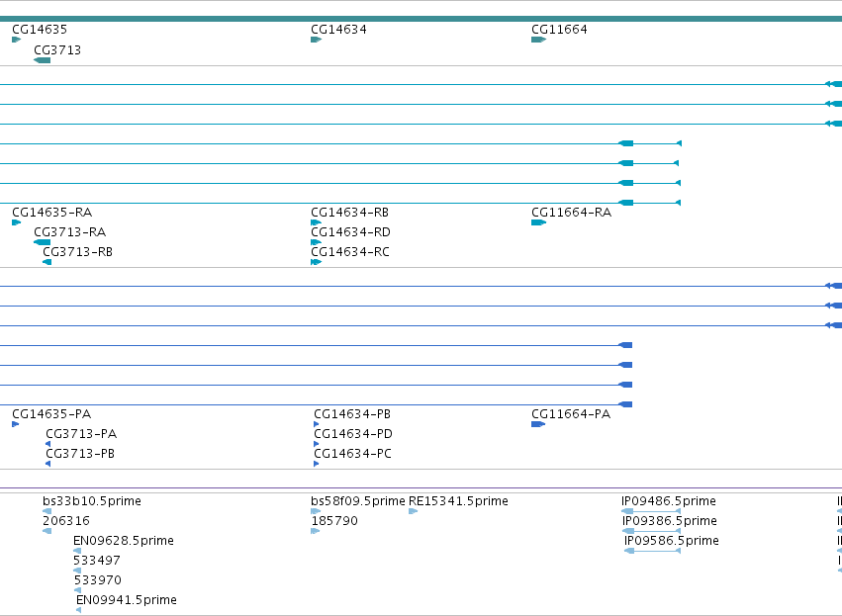Click the CG14634-PD label
The width and height of the screenshot is (842, 616).
(353, 434)
